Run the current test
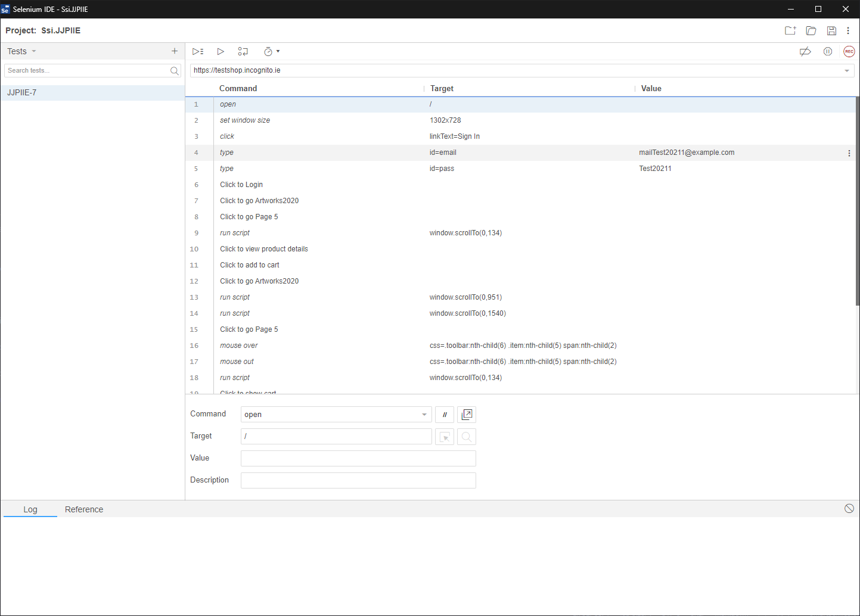Screen dimensions: 860x616 click(221, 52)
